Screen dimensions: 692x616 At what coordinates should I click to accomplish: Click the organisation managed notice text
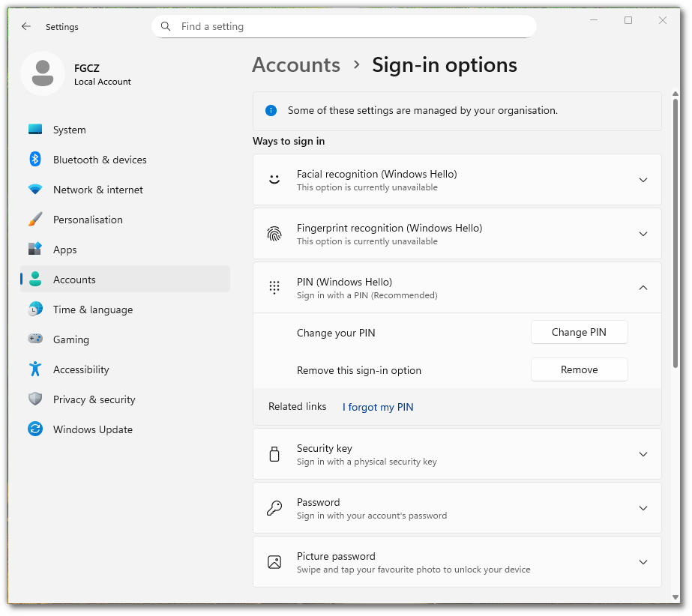click(x=423, y=110)
